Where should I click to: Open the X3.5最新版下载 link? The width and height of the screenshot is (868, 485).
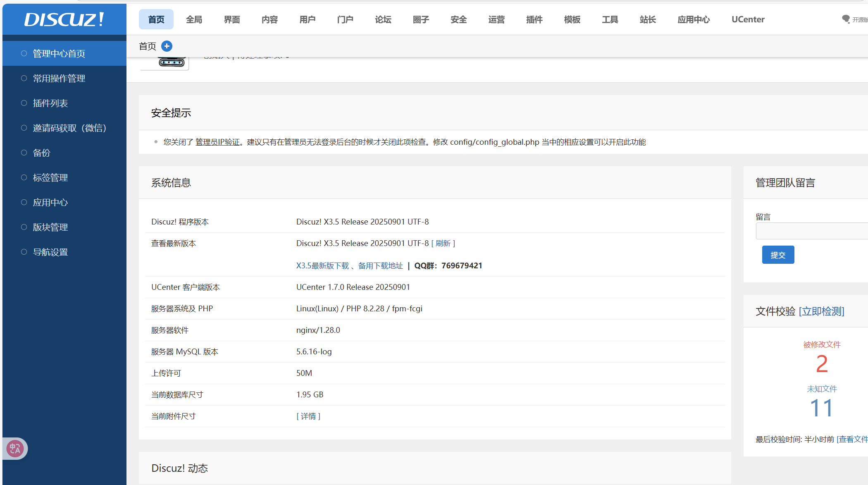coord(322,265)
